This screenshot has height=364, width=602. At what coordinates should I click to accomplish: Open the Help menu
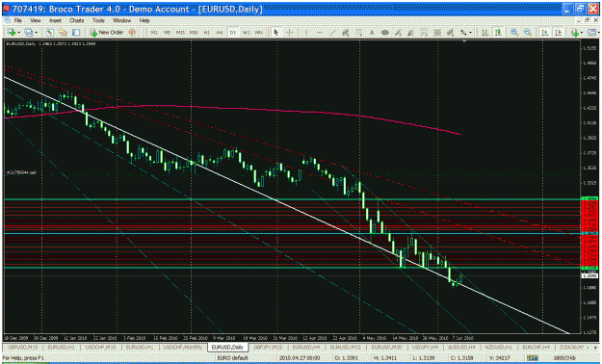click(x=144, y=20)
